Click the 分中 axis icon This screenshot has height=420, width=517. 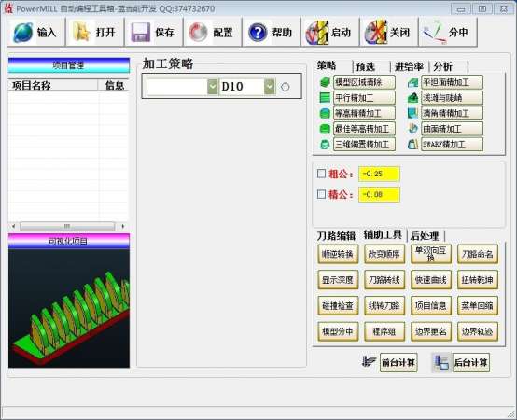(435, 33)
